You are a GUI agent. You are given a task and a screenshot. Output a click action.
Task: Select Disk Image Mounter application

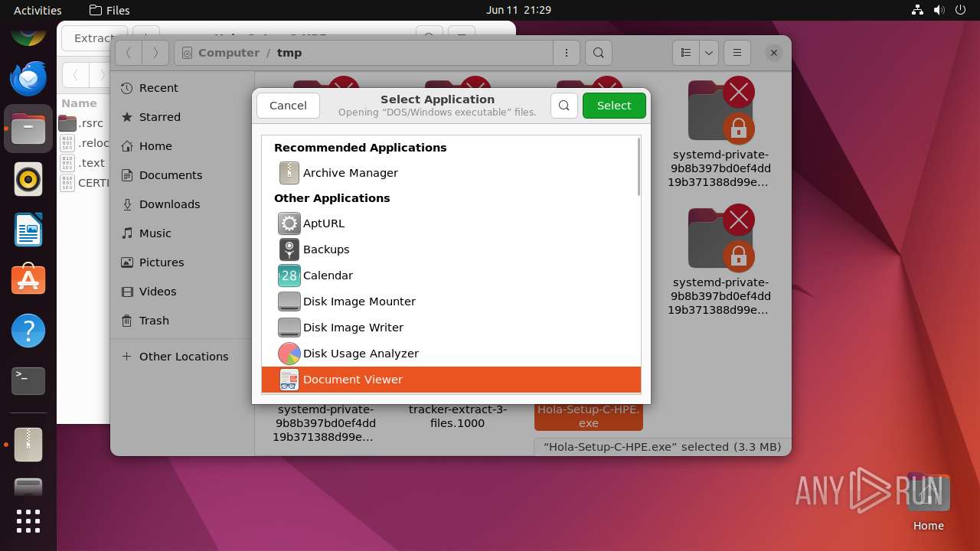point(451,302)
